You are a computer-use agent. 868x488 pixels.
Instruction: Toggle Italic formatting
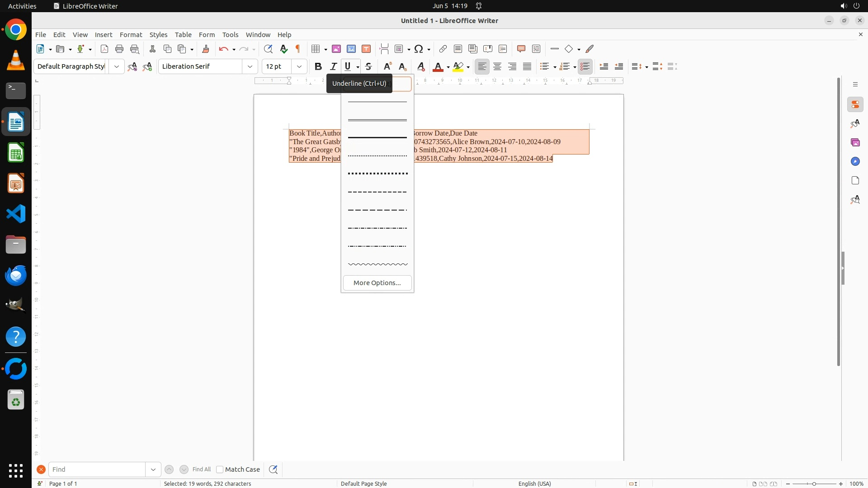333,66
